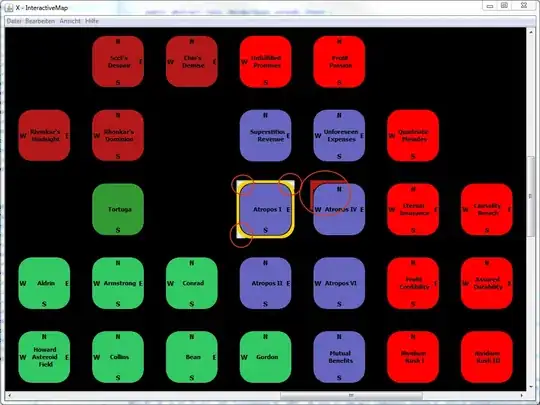Click the horizontal scrollbar left arrow
The width and height of the screenshot is (540, 405).
(9, 395)
